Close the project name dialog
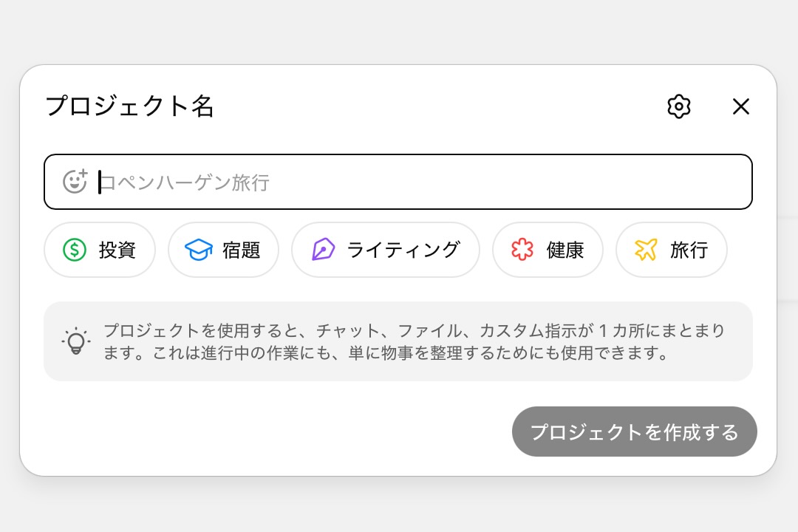This screenshot has height=532, width=798. (740, 106)
